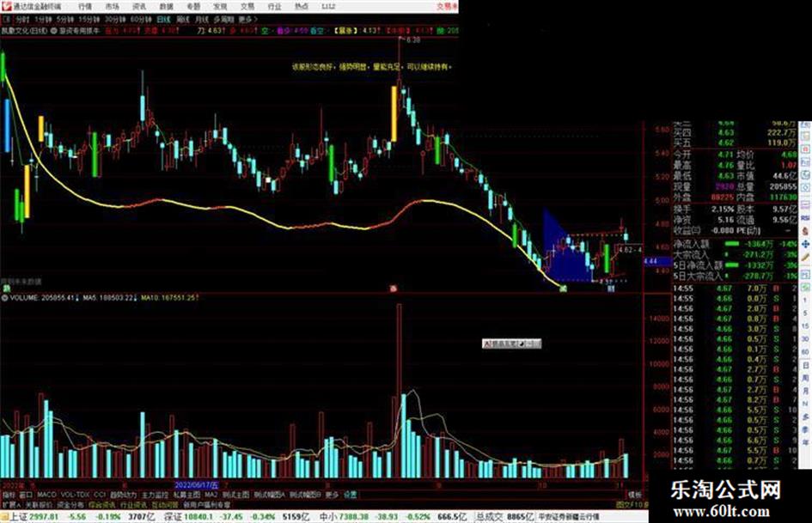Click the 上证 index value in status bar

point(44,517)
